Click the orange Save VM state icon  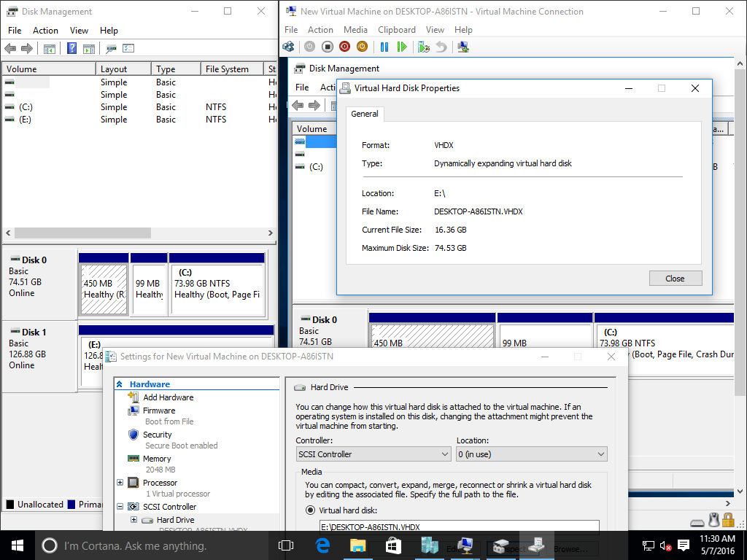point(362,47)
